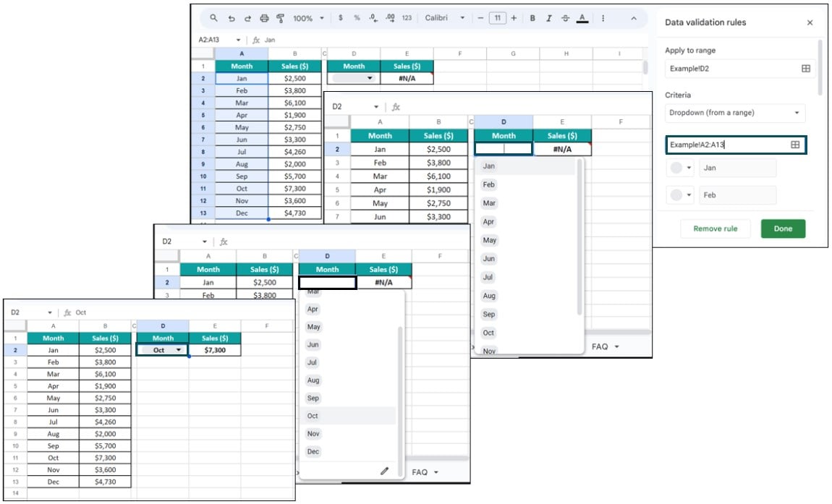
Task: Open the color swatch next to the Jan chip
Action: pos(679,168)
